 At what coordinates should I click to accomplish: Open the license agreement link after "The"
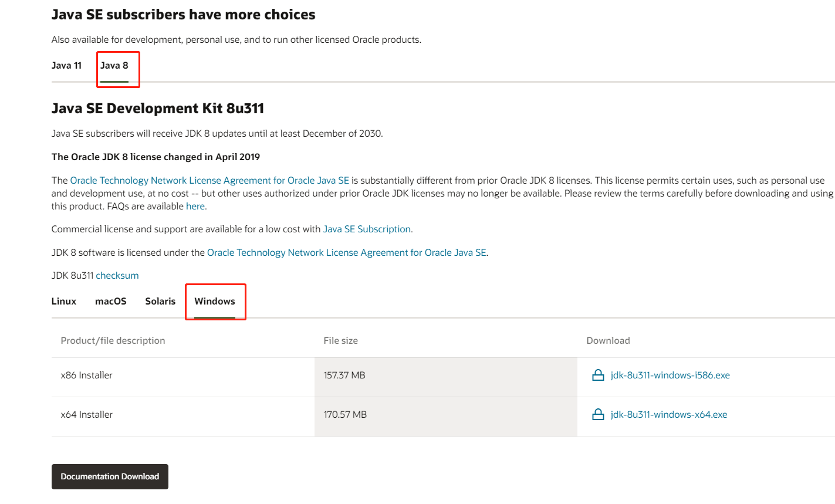click(x=209, y=181)
